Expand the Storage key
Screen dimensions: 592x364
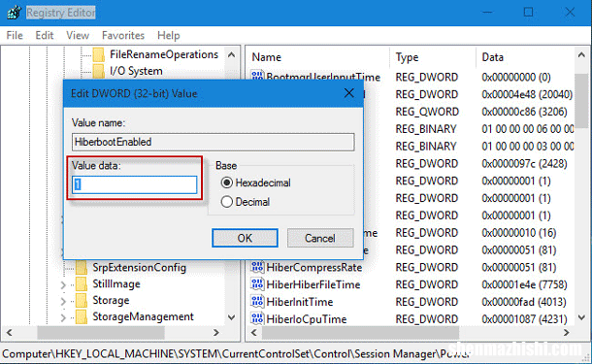pyautogui.click(x=63, y=301)
